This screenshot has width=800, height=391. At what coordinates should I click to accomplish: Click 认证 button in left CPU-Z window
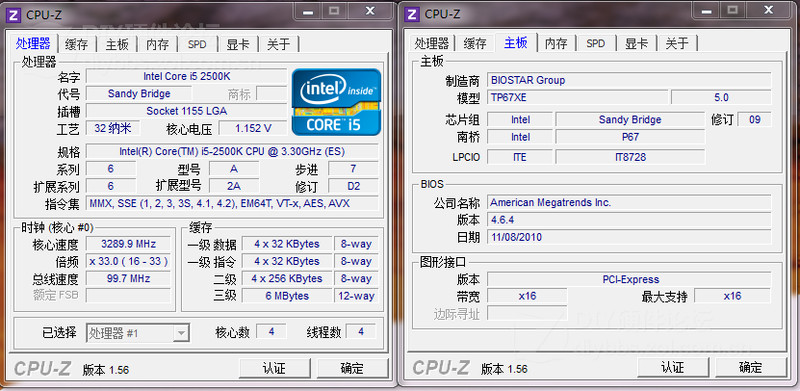click(x=274, y=368)
